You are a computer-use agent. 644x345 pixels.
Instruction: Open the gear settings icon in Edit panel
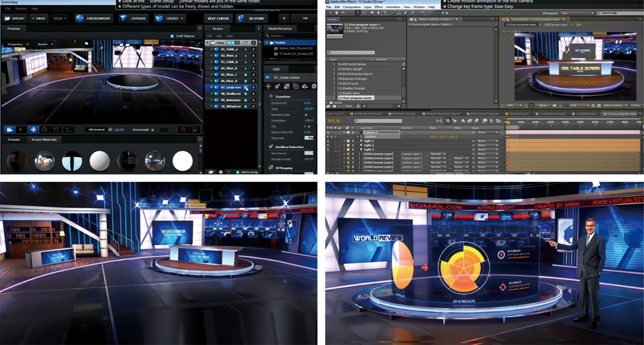coord(313,86)
